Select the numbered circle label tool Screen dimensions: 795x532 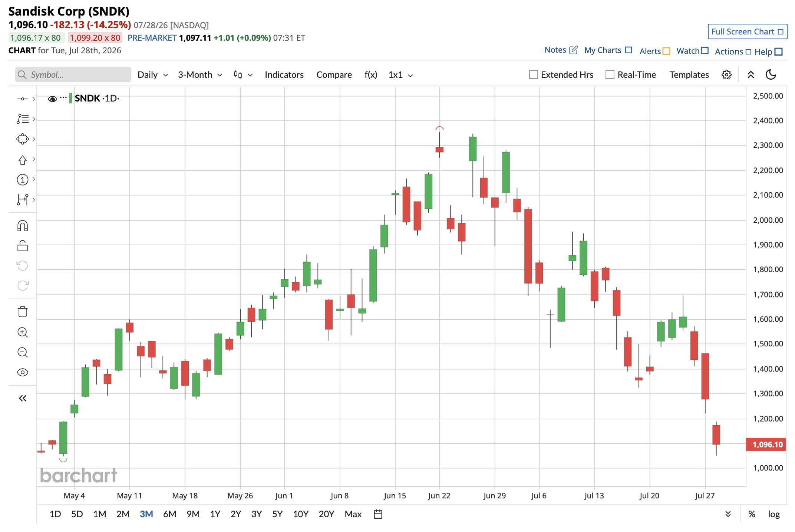(22, 180)
